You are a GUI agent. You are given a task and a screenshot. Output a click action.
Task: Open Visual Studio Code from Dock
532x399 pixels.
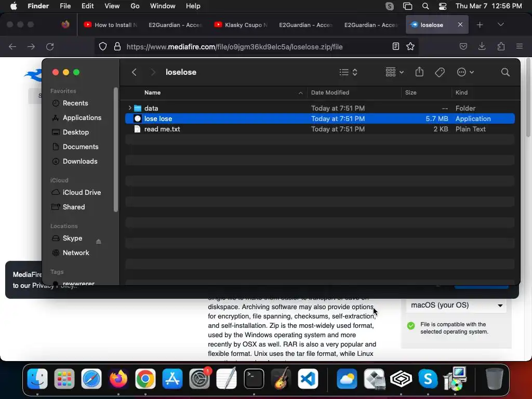[x=308, y=379]
